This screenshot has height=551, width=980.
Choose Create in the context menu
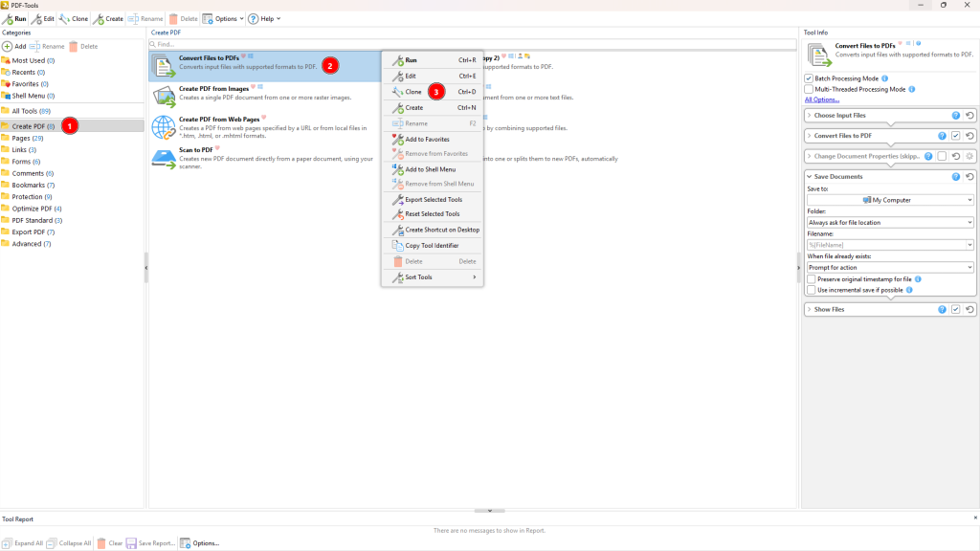click(433, 107)
